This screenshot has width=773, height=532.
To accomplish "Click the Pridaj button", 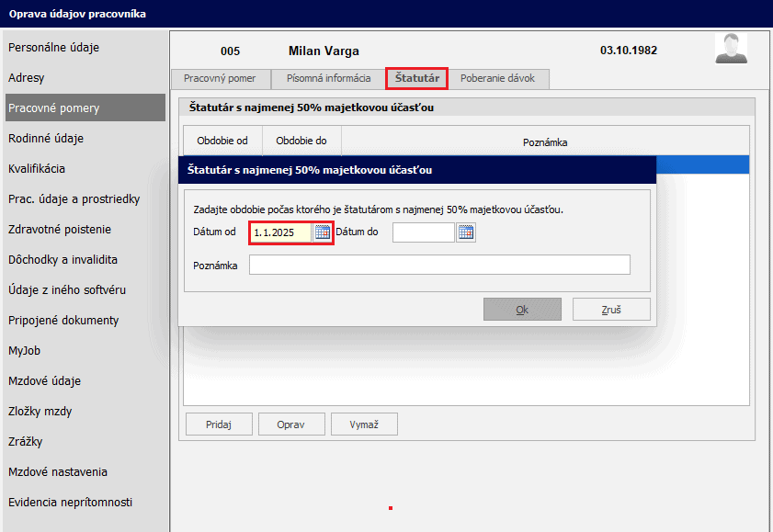I will (x=219, y=424).
